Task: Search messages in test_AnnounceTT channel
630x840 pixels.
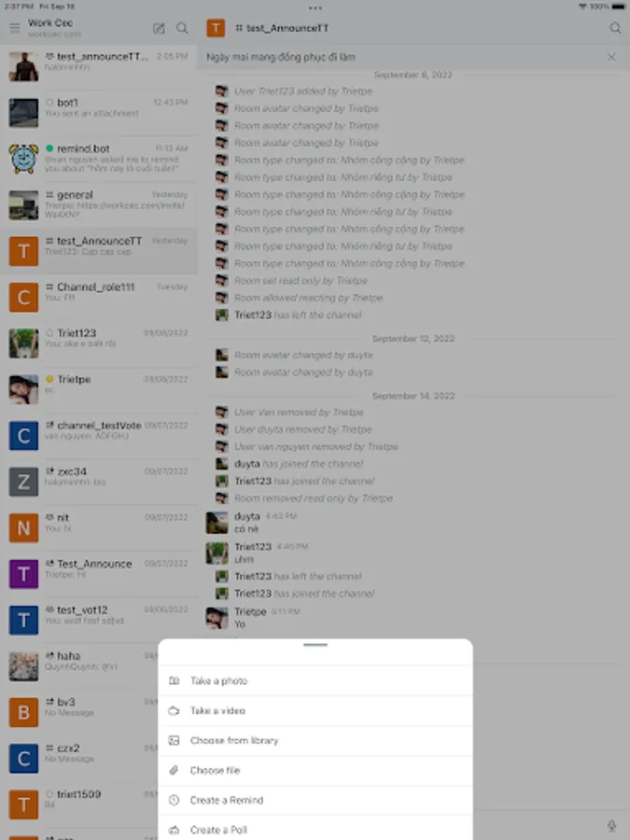Action: (615, 28)
